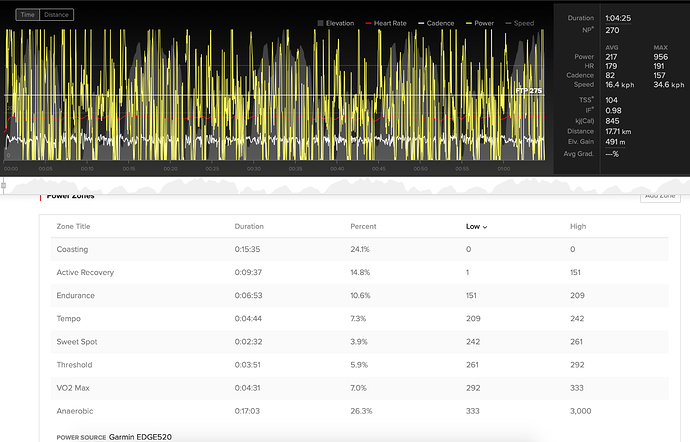Sort table by Zone Title header

point(73,226)
